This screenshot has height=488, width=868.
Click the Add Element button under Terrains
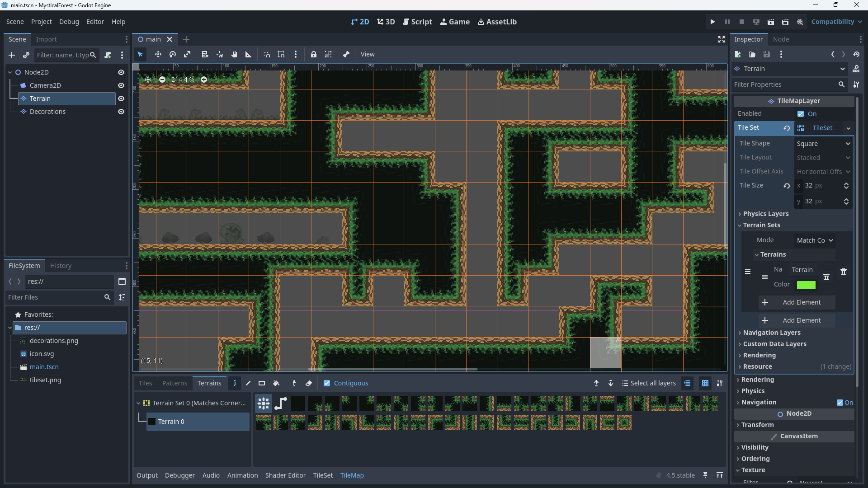click(796, 302)
